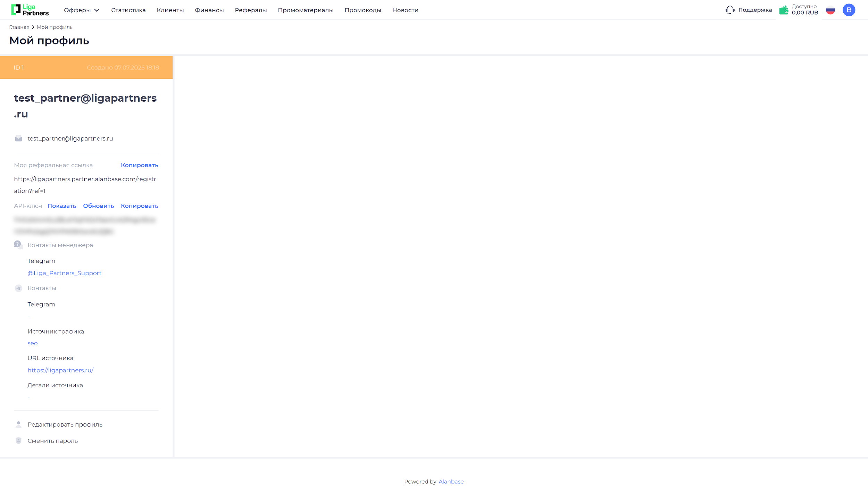Open the Статистика menu item
The width and height of the screenshot is (868, 488).
pos(128,10)
